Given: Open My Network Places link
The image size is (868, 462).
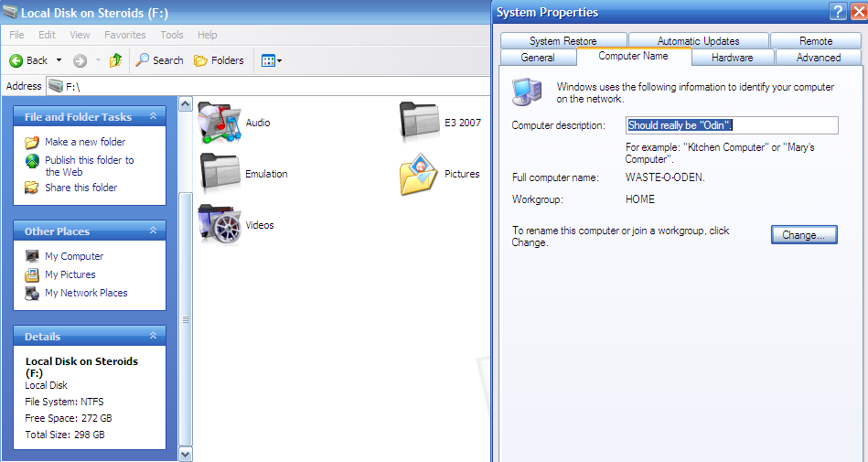Looking at the screenshot, I should coord(86,293).
